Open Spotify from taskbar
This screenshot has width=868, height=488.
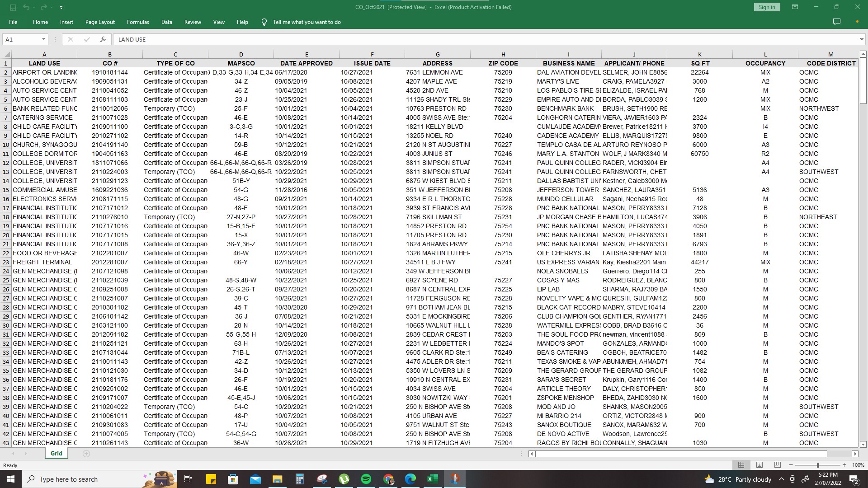[366, 479]
